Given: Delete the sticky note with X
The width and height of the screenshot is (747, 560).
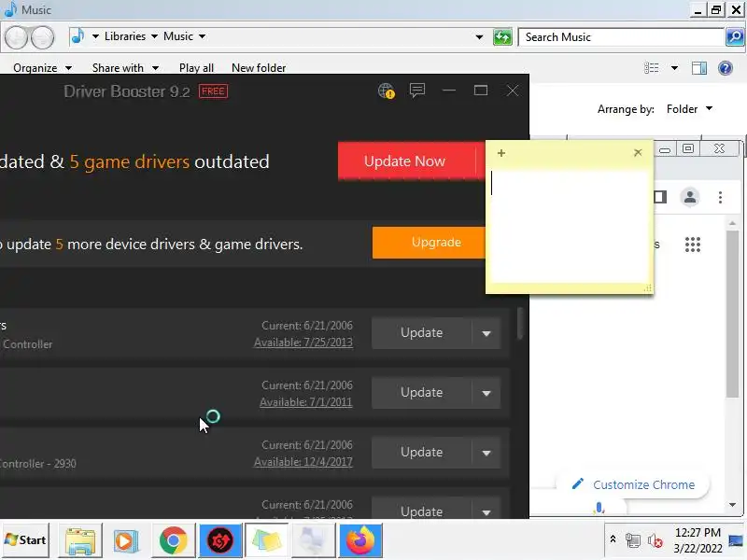Looking at the screenshot, I should 638,152.
